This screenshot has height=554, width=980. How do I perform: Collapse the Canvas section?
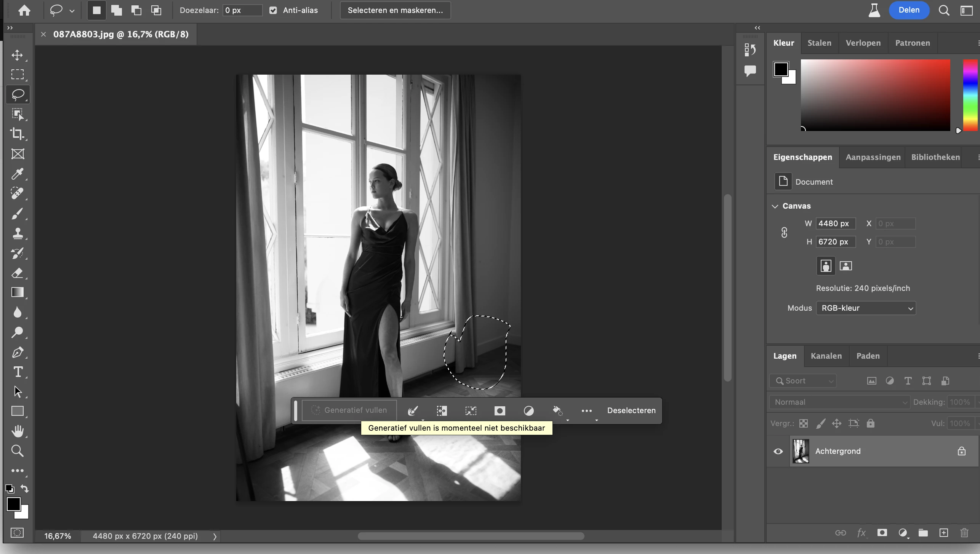775,206
